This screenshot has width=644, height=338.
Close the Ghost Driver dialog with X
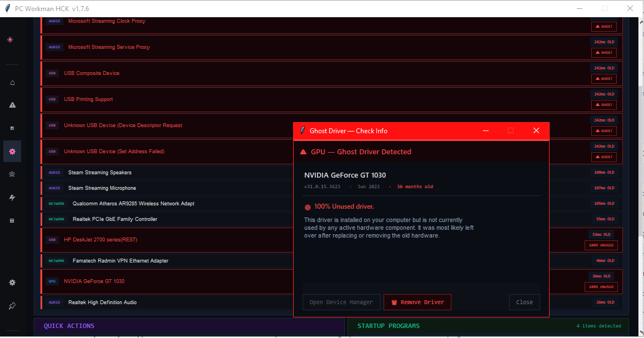coord(536,130)
